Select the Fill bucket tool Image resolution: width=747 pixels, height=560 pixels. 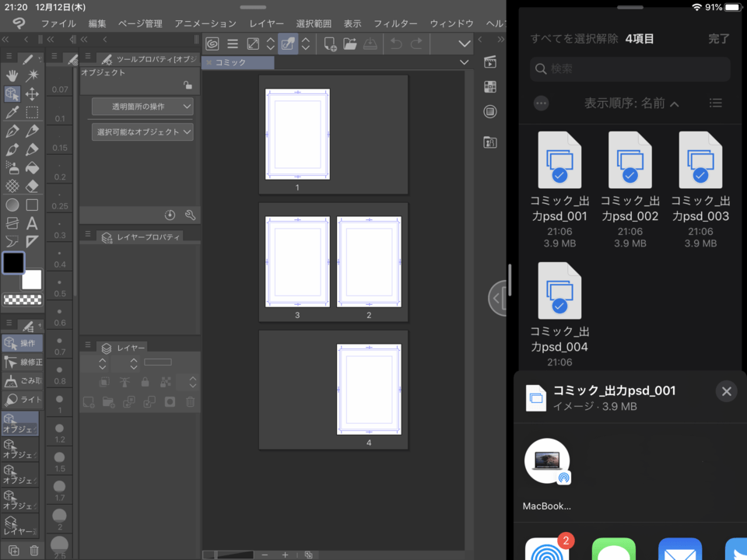click(32, 168)
